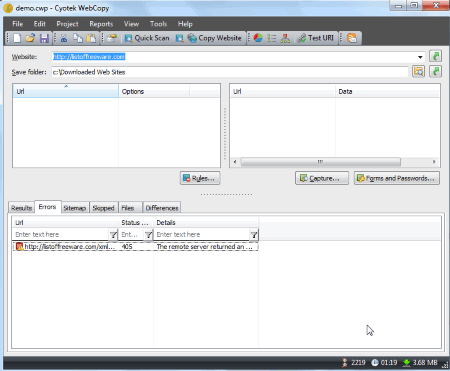Click the Url filter text box in Errors

tap(60, 234)
